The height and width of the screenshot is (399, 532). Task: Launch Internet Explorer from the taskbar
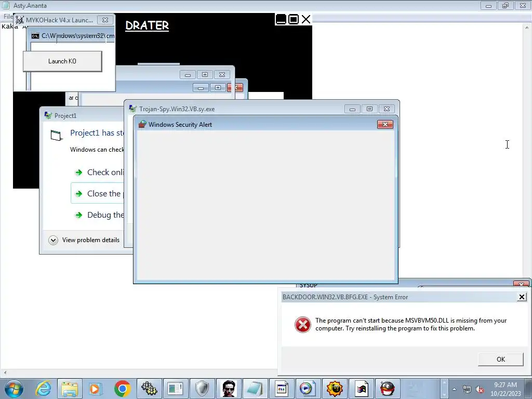pos(44,389)
